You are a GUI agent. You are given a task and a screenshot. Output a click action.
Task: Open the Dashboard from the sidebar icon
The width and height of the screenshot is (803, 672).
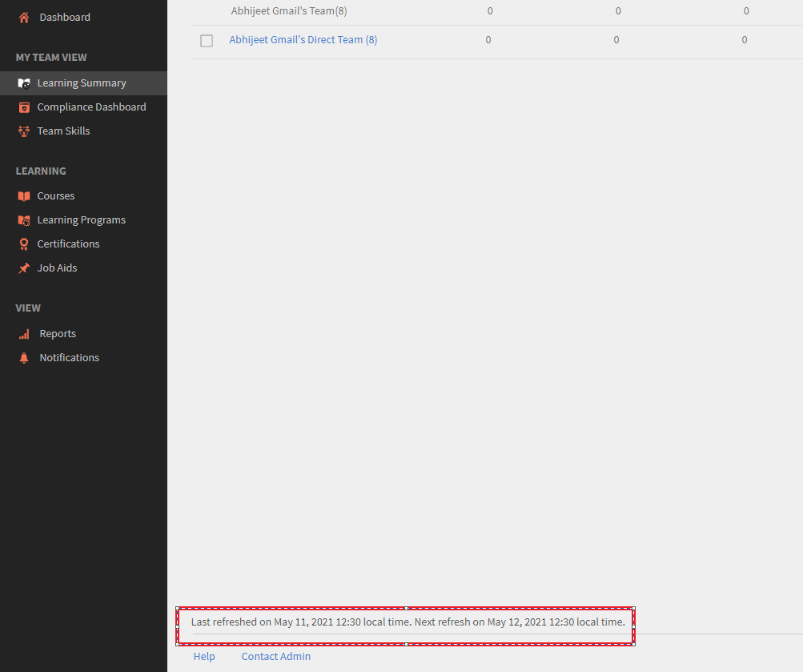tap(22, 16)
